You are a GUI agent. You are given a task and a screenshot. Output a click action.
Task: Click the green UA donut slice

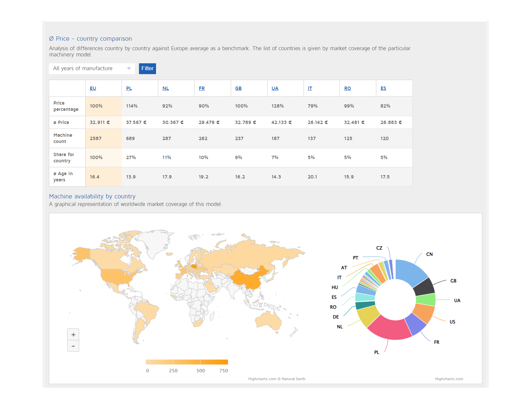tap(426, 300)
